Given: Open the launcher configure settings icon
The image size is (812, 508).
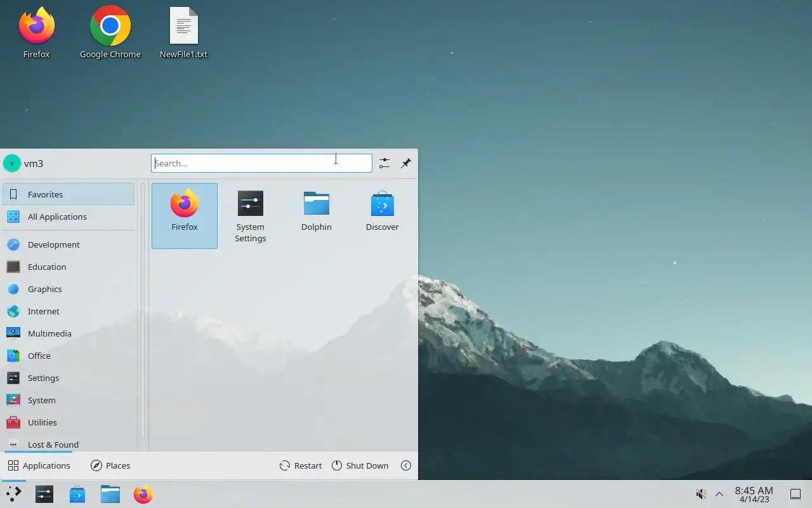Looking at the screenshot, I should pos(384,163).
